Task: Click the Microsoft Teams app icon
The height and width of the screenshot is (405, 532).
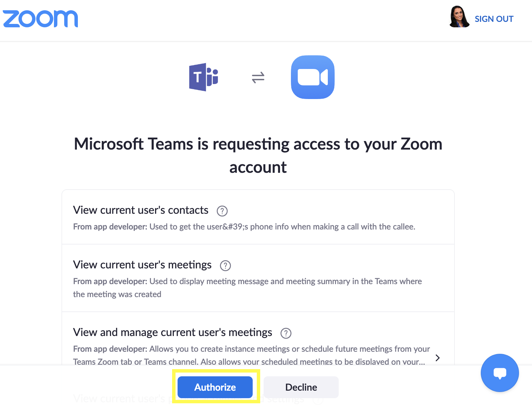Action: click(x=204, y=77)
